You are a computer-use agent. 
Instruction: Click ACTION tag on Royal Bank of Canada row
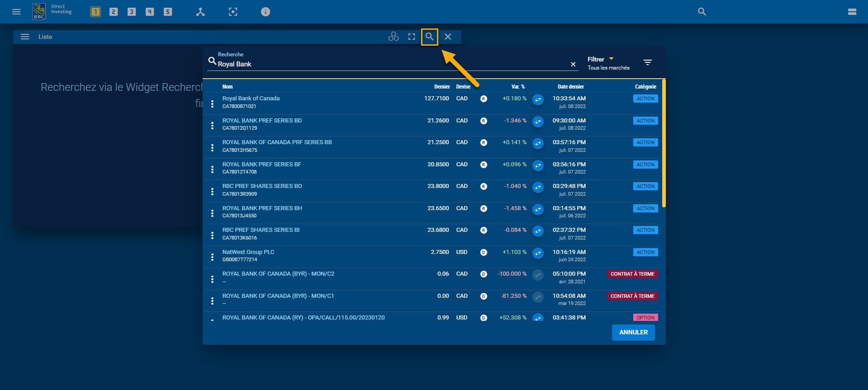[645, 99]
